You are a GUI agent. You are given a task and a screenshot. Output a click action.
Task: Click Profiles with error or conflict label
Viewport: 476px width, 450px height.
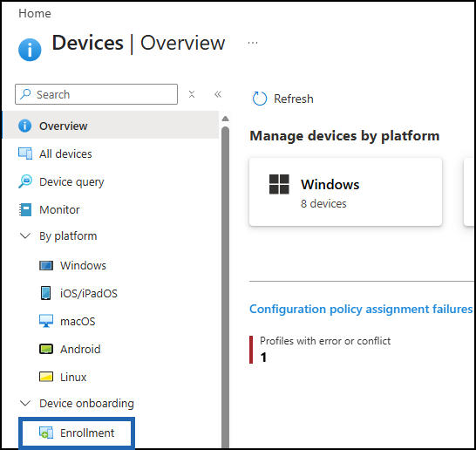325,341
